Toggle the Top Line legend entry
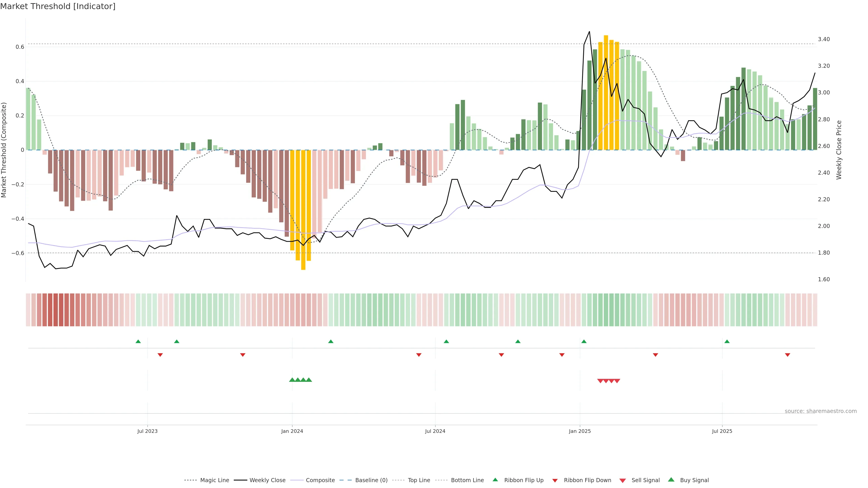Viewport: 868px width, 488px height. coord(419,480)
